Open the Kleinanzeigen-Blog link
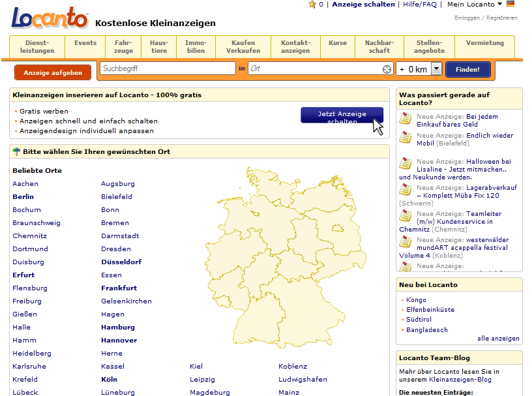This screenshot has height=396, width=532. [x=460, y=379]
